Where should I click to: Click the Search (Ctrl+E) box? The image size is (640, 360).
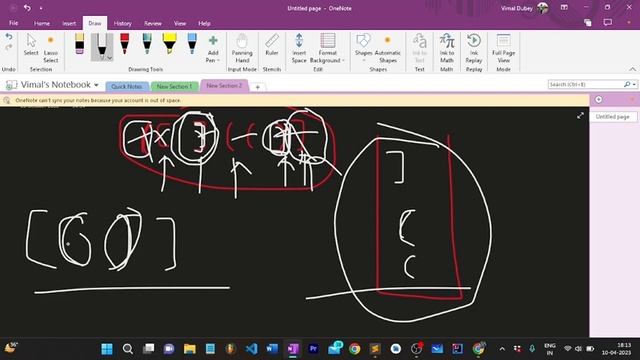[x=585, y=84]
